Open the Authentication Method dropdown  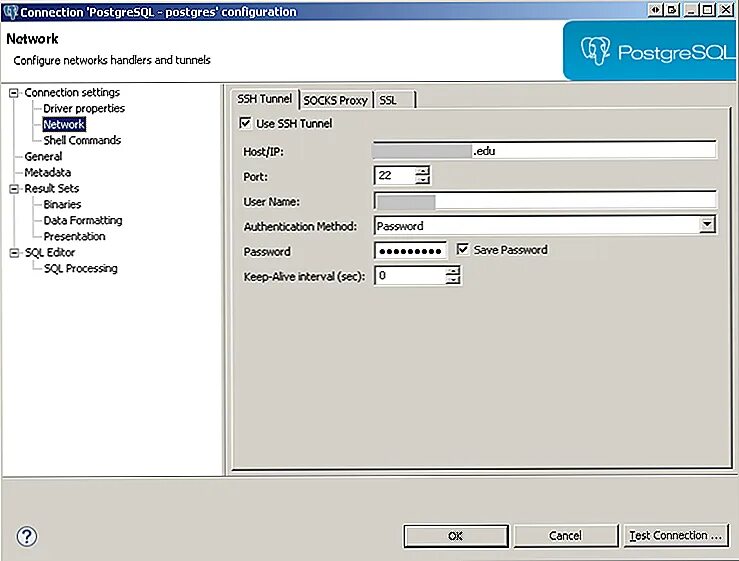coord(706,225)
